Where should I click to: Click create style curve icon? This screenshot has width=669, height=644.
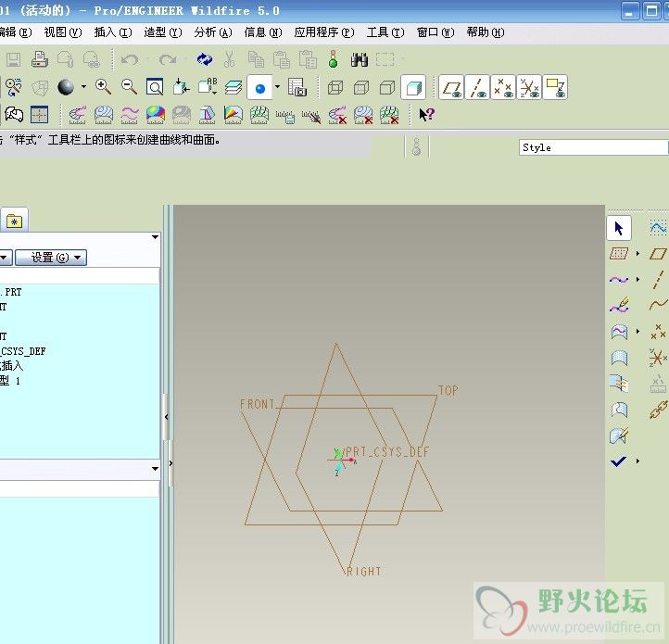pos(619,280)
